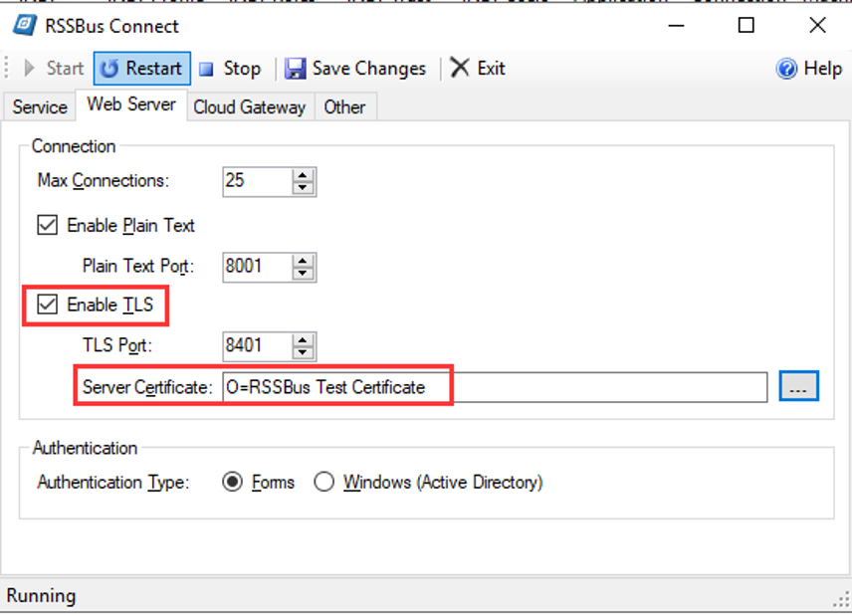
Task: Click the toolbar drag handle grip
Action: pos(7,69)
